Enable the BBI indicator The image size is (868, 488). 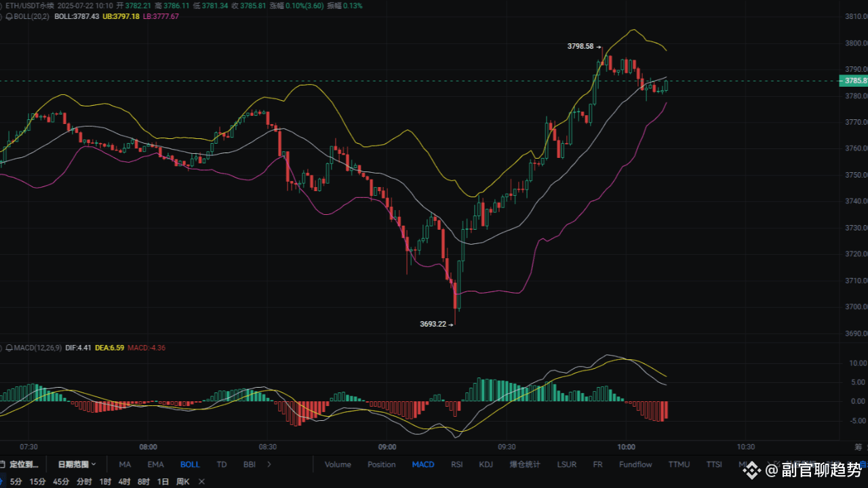pos(250,464)
